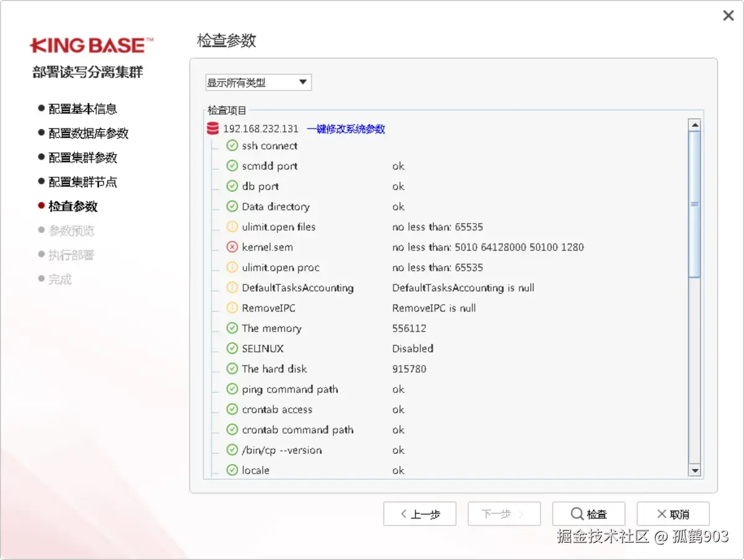Click green check icon for SELINUX
Screen dimensions: 744x560
232,348
